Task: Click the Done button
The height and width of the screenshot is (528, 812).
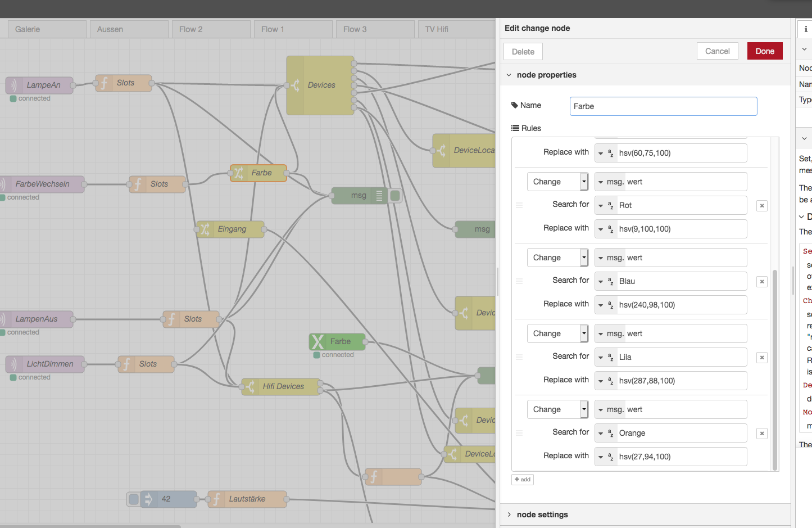Action: [x=764, y=51]
